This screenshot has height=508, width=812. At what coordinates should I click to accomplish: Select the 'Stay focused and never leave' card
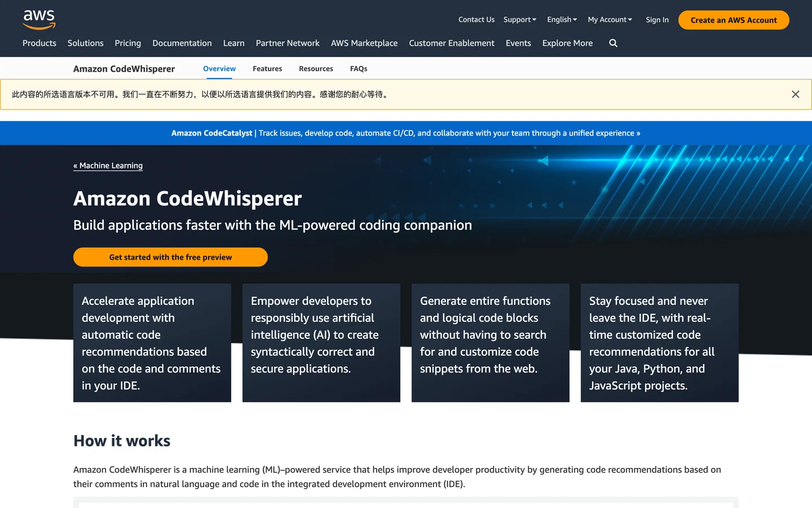[660, 343]
